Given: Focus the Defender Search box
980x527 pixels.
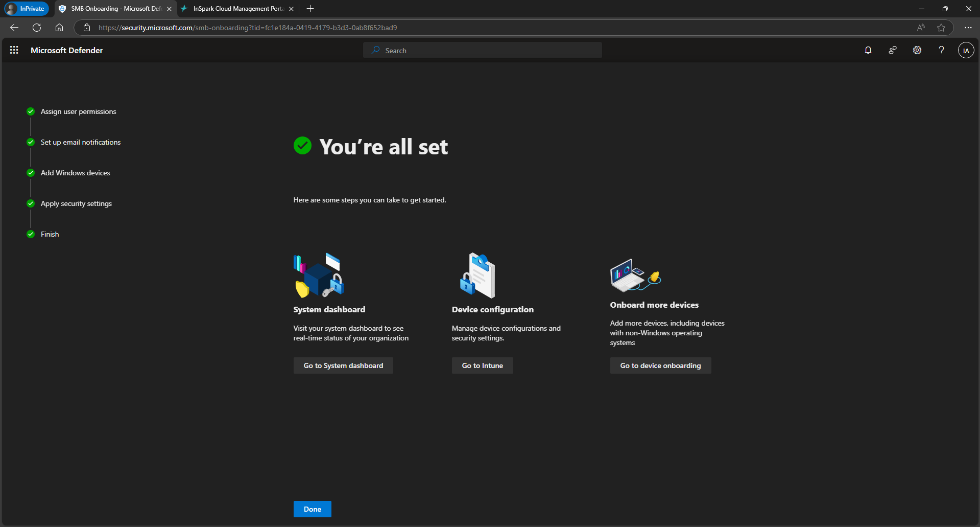Looking at the screenshot, I should click(483, 50).
